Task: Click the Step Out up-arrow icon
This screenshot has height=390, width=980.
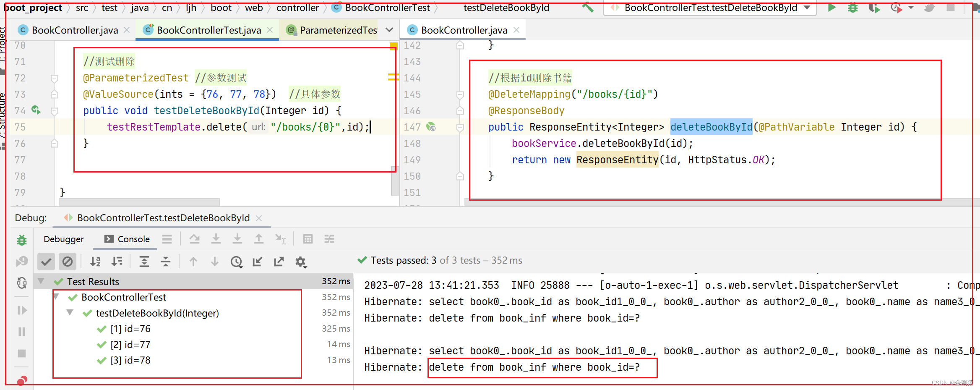Action: [x=259, y=239]
